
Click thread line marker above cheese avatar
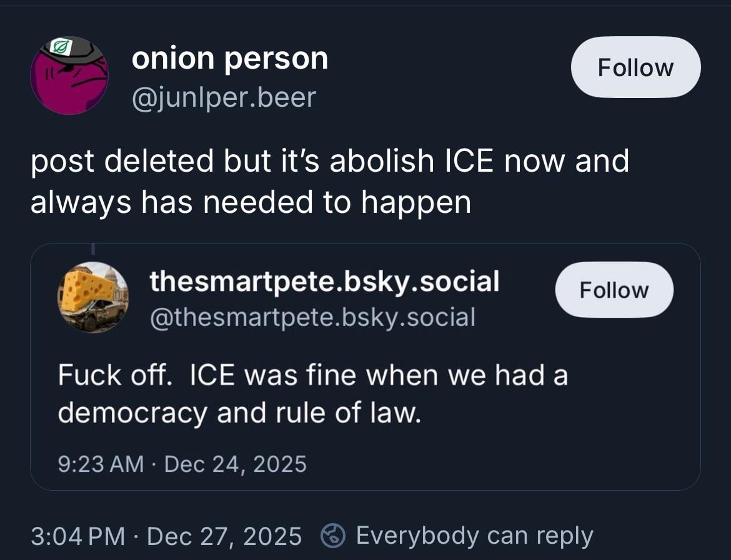click(93, 248)
